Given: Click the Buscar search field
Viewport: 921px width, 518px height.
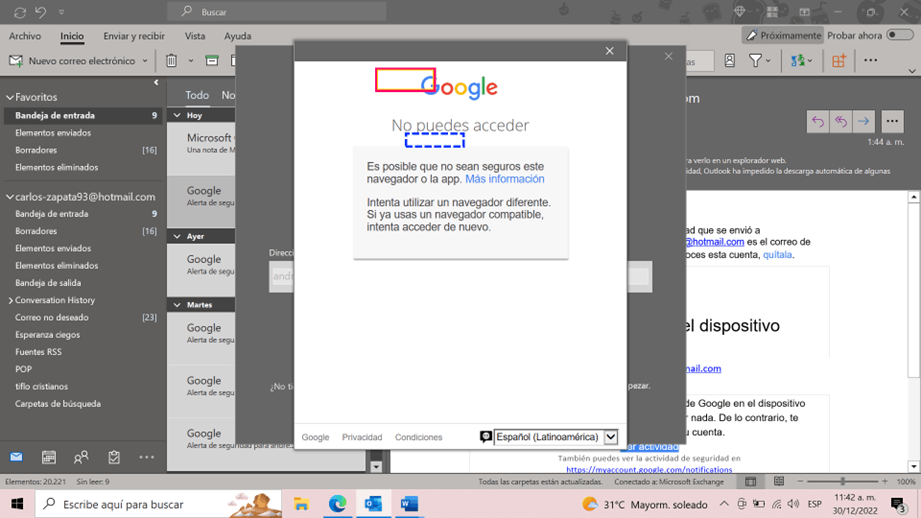Looking at the screenshot, I should point(276,12).
